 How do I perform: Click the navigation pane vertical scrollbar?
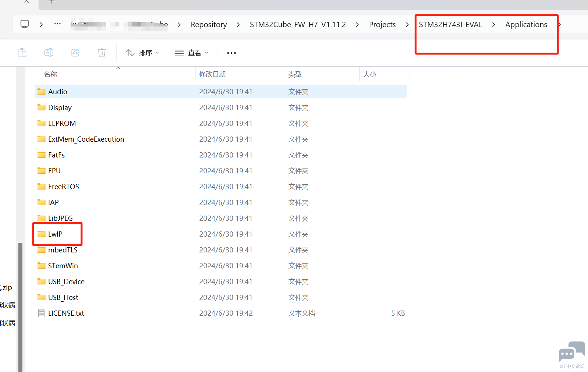pos(21,307)
